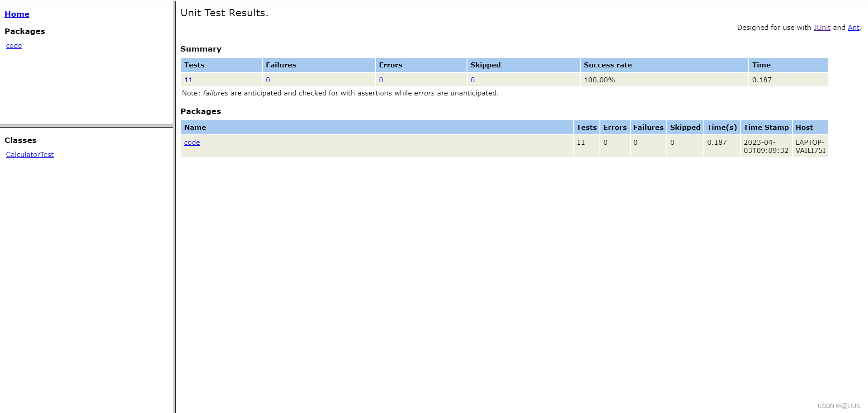
Task: Select the 0.187 Time(s) cell in Packages table
Action: pyautogui.click(x=722, y=146)
